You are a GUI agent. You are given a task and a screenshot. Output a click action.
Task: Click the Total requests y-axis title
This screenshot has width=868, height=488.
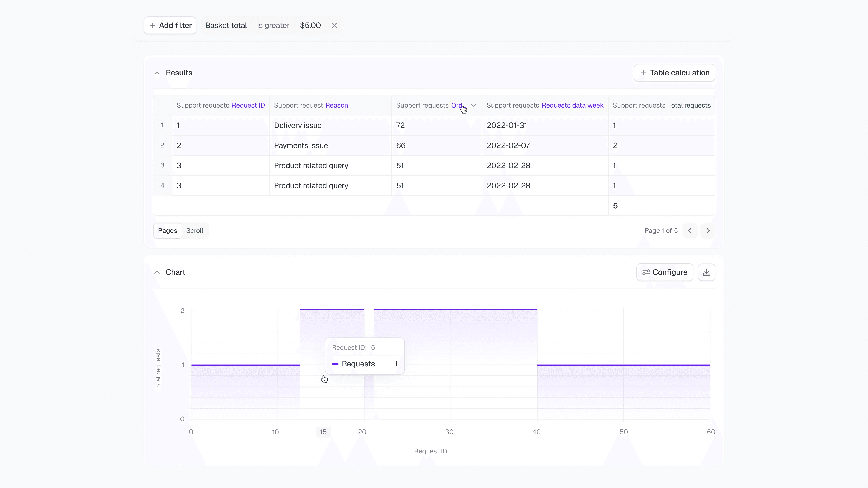(x=158, y=369)
